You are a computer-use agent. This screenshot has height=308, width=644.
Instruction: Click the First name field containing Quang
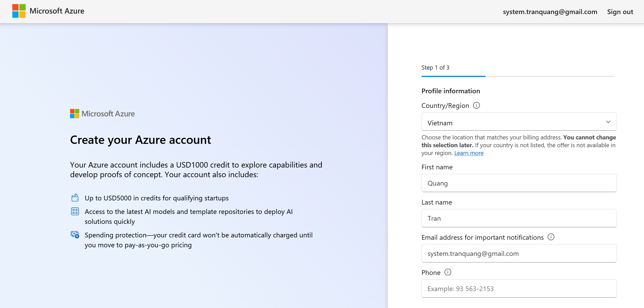point(519,183)
